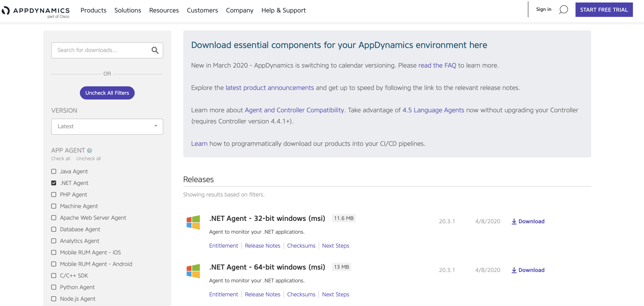Click Windows logo for 64-bit .NET Agent

pos(193,271)
